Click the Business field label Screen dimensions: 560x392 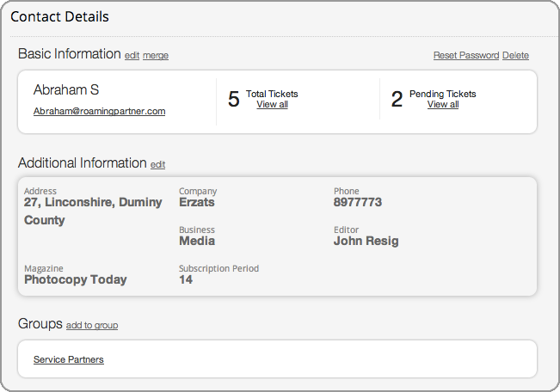pos(197,230)
